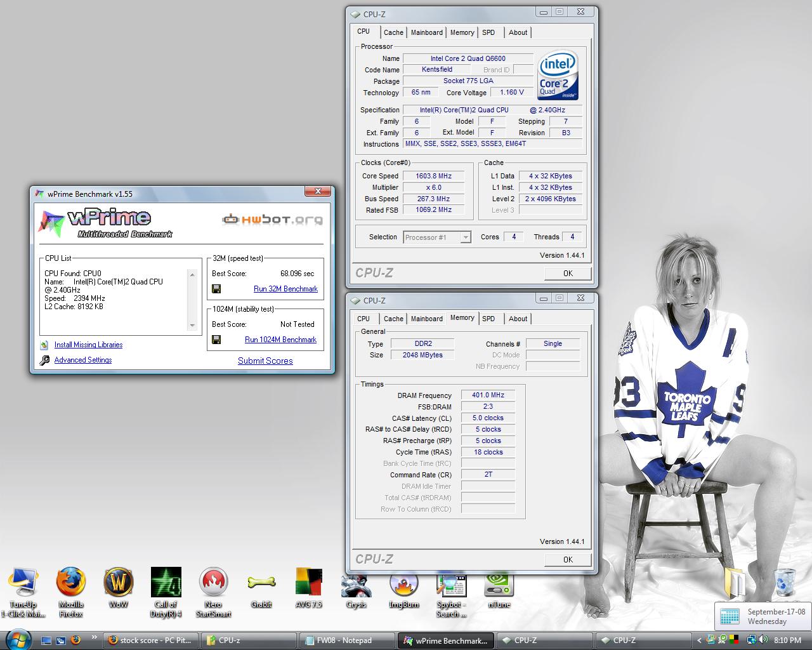Click the Not Tested 1024M score text
The height and width of the screenshot is (650, 812).
tap(297, 324)
